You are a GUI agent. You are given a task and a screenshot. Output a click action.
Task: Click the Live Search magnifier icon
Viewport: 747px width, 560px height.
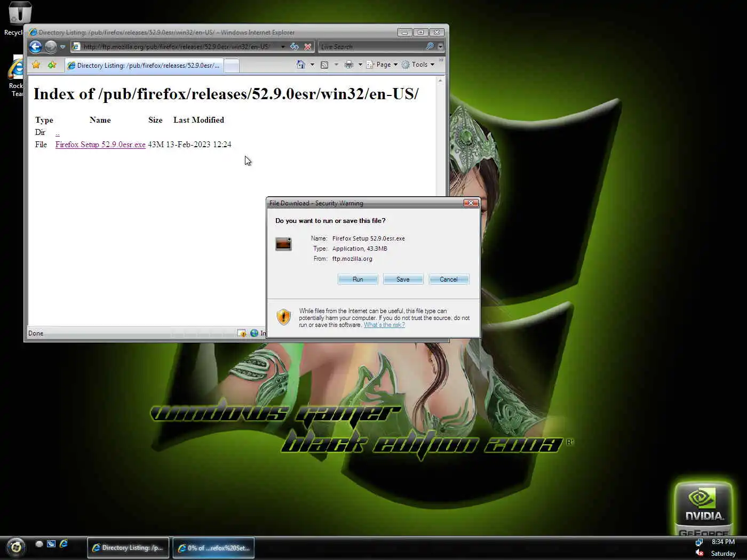click(430, 46)
